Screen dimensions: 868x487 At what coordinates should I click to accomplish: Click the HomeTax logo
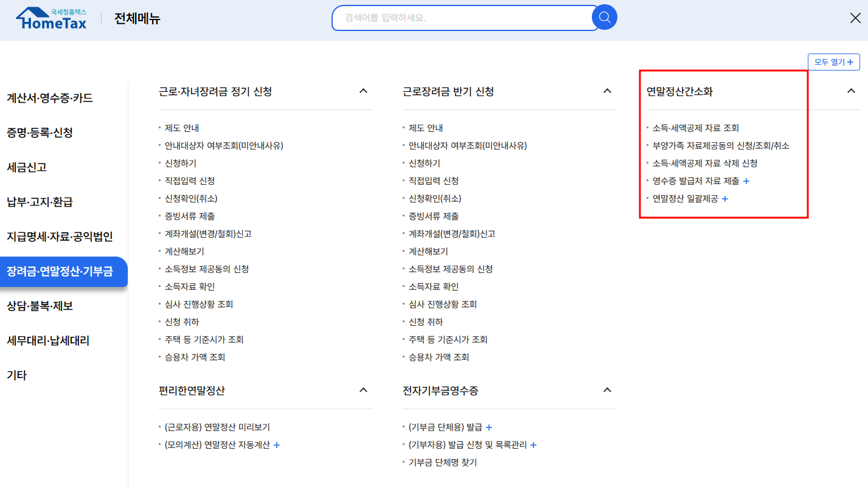click(50, 17)
